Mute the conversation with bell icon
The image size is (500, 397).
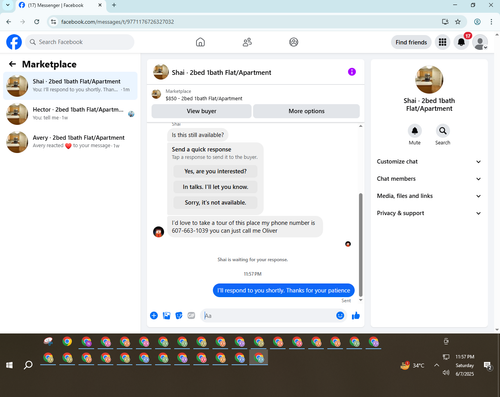click(415, 131)
